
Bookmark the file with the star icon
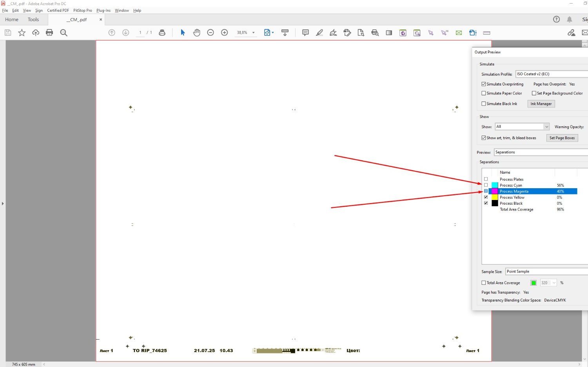pos(22,33)
